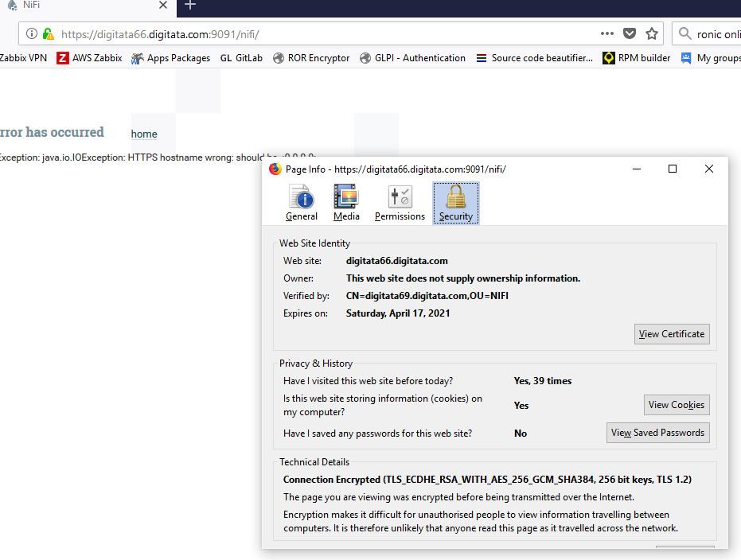
Task: Click the View Cookies button
Action: pos(677,405)
